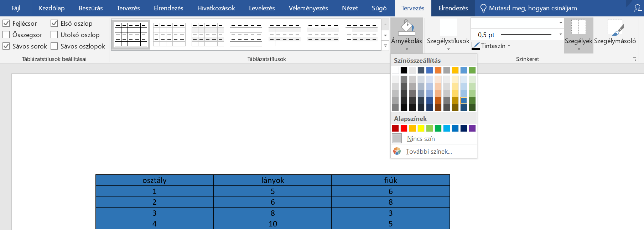Switch to the Levelezés tab

[x=262, y=8]
